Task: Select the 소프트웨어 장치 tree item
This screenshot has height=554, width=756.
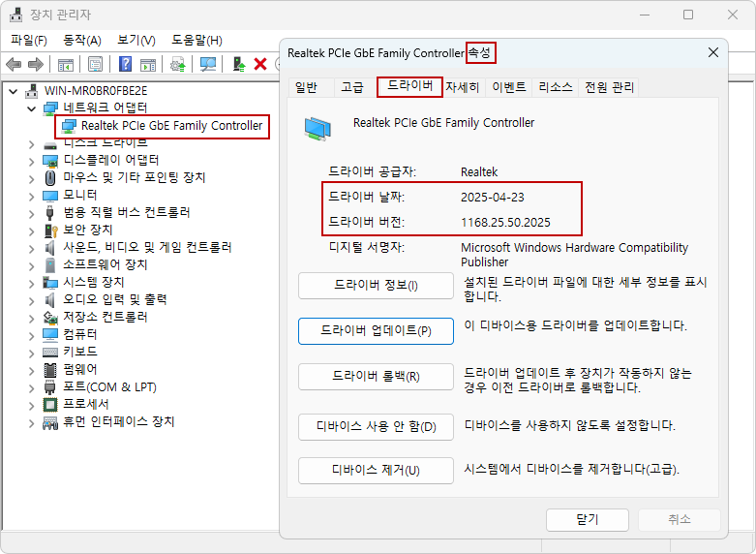Action: [x=106, y=265]
